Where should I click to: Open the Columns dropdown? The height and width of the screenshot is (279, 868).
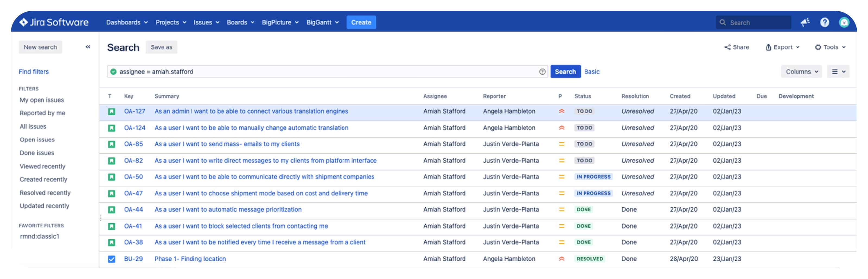point(802,71)
